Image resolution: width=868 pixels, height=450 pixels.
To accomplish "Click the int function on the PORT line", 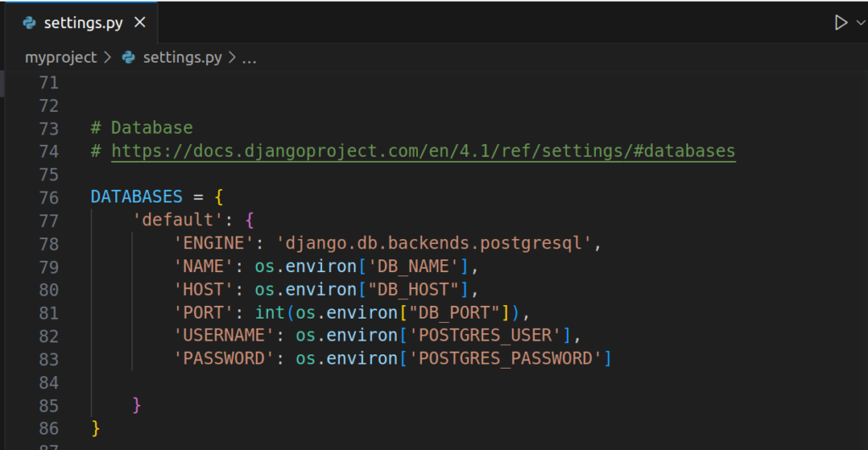I will [x=270, y=312].
